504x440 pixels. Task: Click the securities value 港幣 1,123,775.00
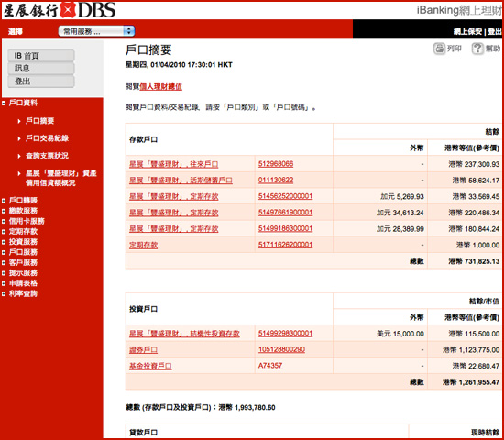pyautogui.click(x=471, y=349)
